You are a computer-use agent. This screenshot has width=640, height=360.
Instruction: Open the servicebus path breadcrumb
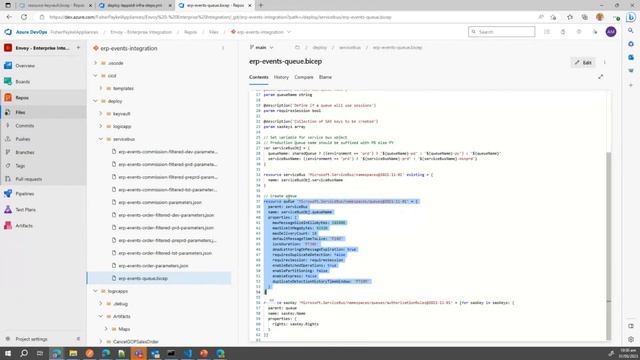(x=350, y=47)
